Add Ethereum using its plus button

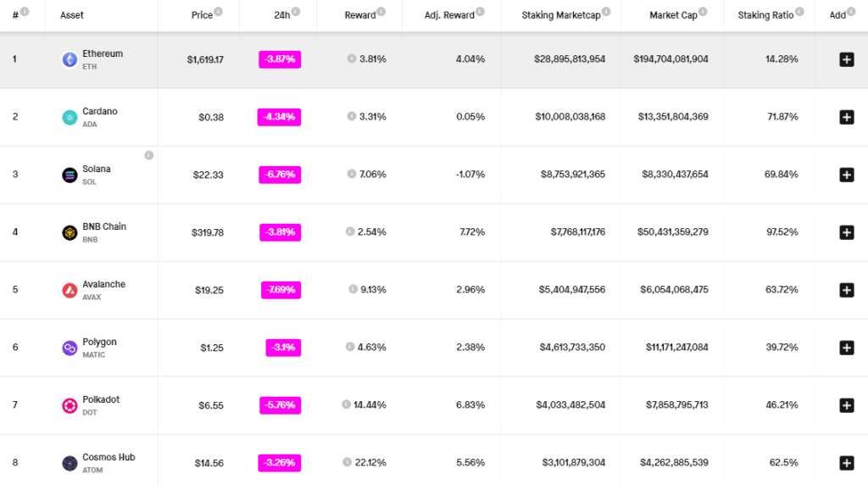click(846, 59)
